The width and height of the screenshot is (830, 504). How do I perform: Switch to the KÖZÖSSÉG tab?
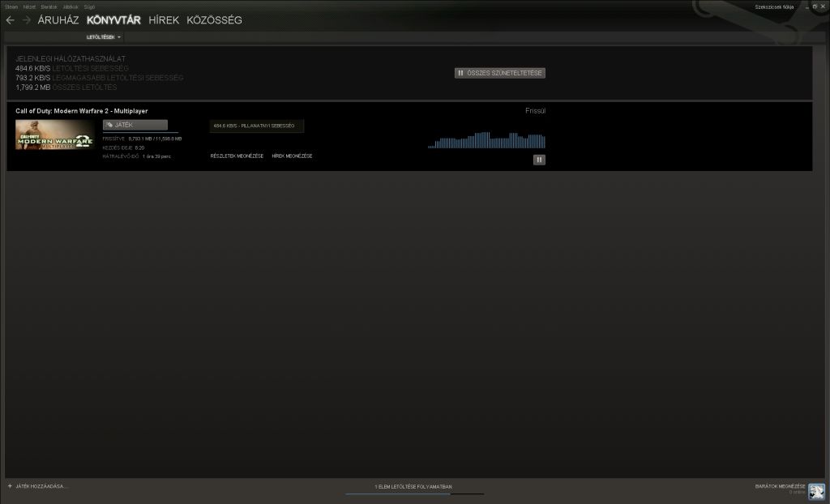214,20
